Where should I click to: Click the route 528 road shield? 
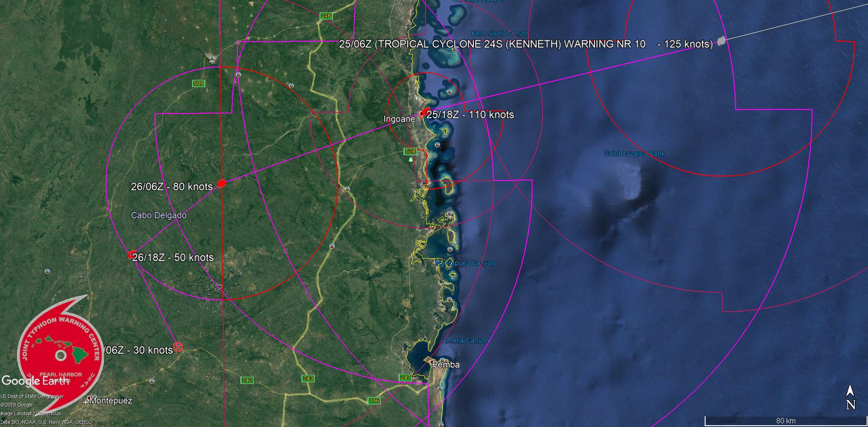(x=410, y=151)
